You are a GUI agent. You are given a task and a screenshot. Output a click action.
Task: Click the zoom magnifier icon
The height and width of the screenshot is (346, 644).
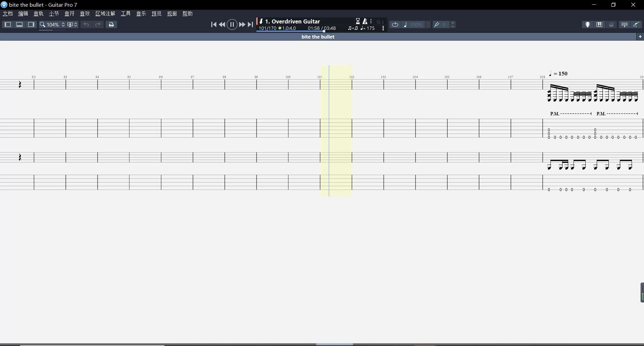point(43,24)
